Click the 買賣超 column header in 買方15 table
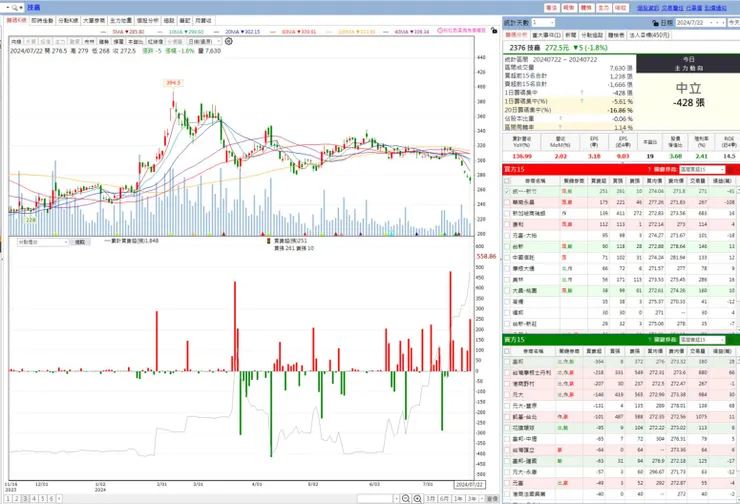 click(x=598, y=181)
